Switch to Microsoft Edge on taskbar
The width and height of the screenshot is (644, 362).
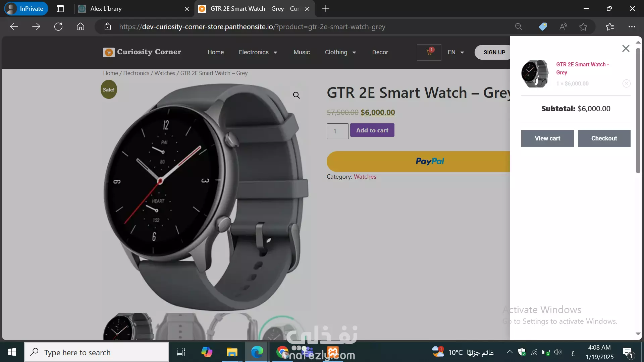coord(257,352)
